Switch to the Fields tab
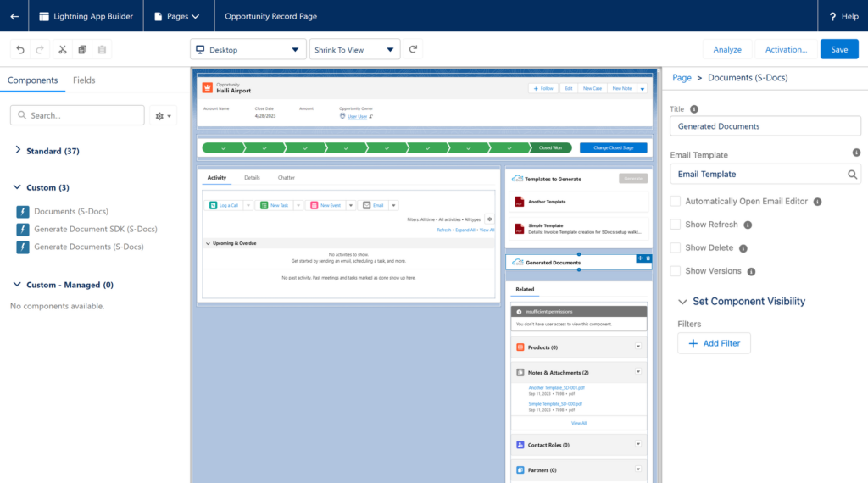Screen dimensions: 868x483 click(x=84, y=80)
